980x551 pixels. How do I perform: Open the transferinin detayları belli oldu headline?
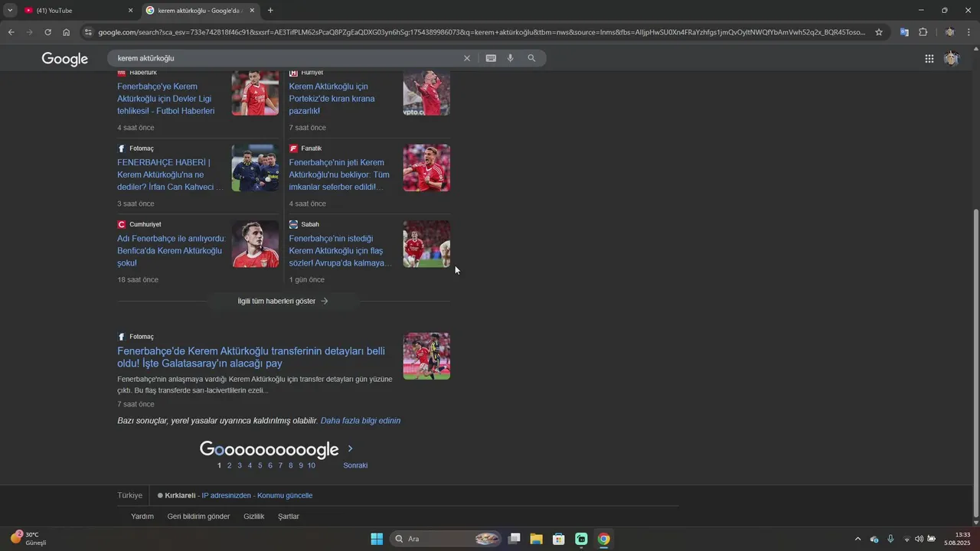(x=251, y=357)
